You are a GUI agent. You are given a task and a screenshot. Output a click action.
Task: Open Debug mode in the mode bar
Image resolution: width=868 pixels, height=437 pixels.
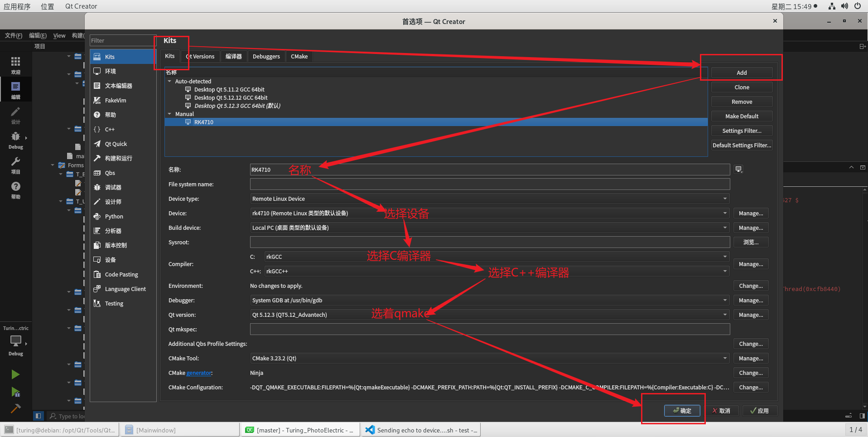(15, 140)
